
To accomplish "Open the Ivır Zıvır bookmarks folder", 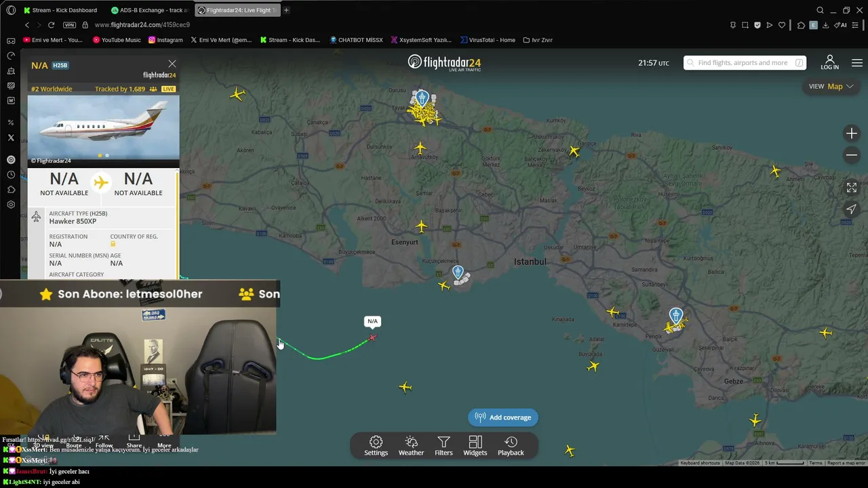I will (538, 40).
